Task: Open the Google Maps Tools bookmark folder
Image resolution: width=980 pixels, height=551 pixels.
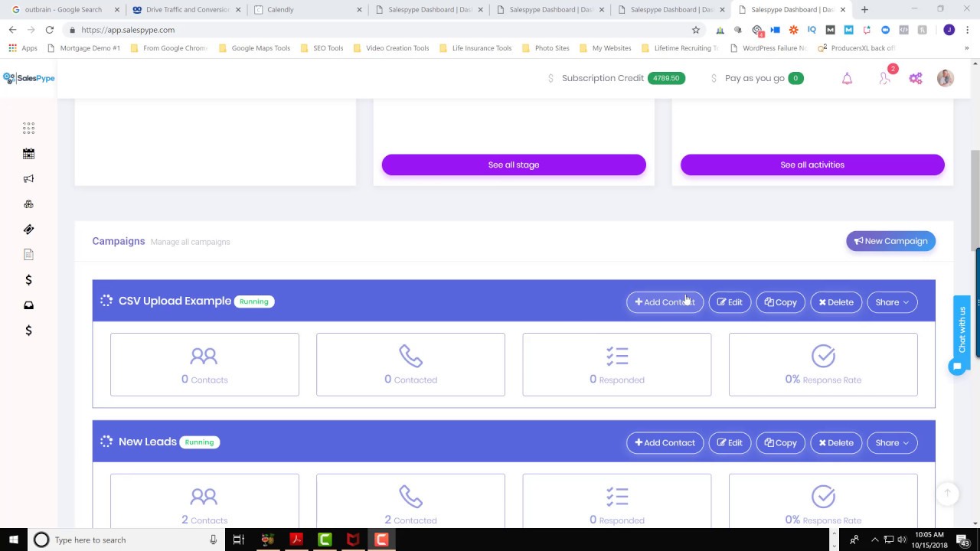Action: coord(254,48)
